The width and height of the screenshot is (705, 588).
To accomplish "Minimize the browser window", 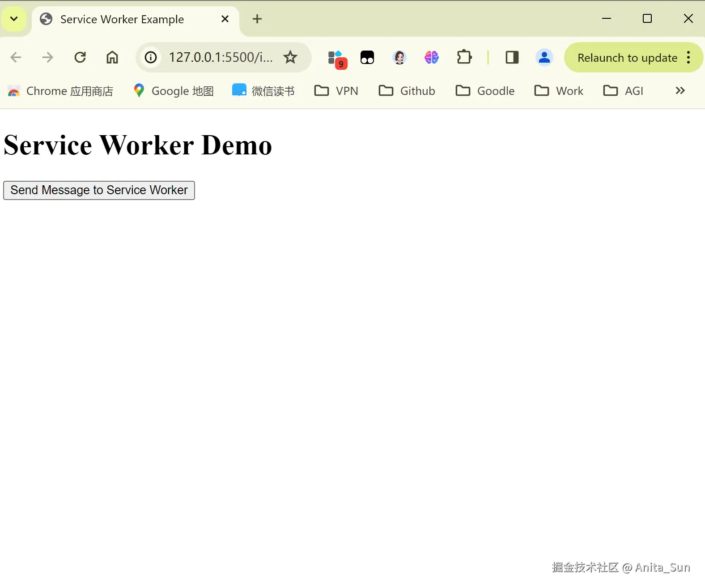I will pos(607,18).
